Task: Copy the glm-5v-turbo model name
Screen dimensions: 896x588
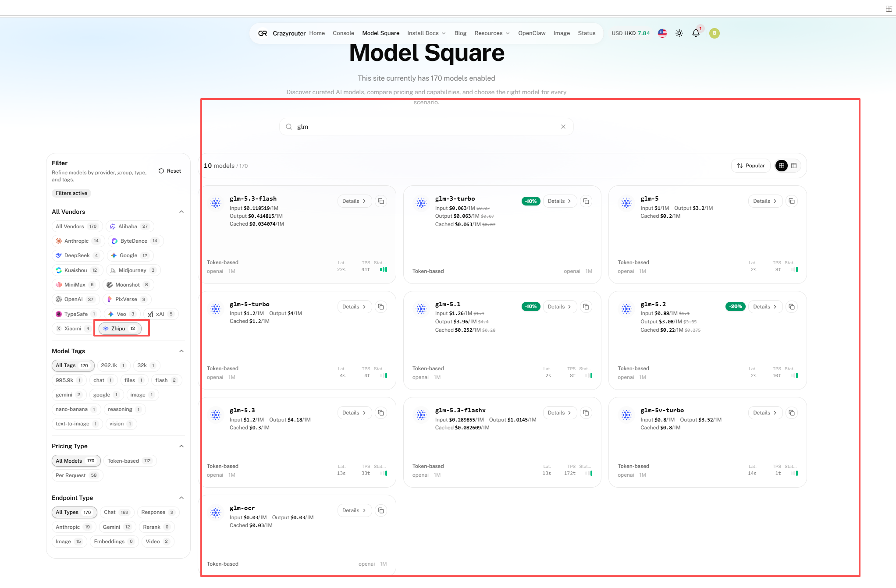Action: pos(792,413)
